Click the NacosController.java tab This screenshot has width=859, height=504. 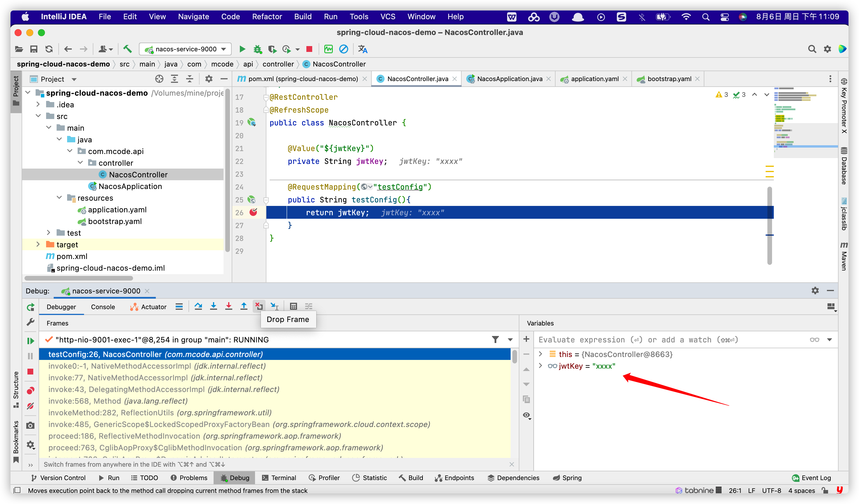click(416, 78)
